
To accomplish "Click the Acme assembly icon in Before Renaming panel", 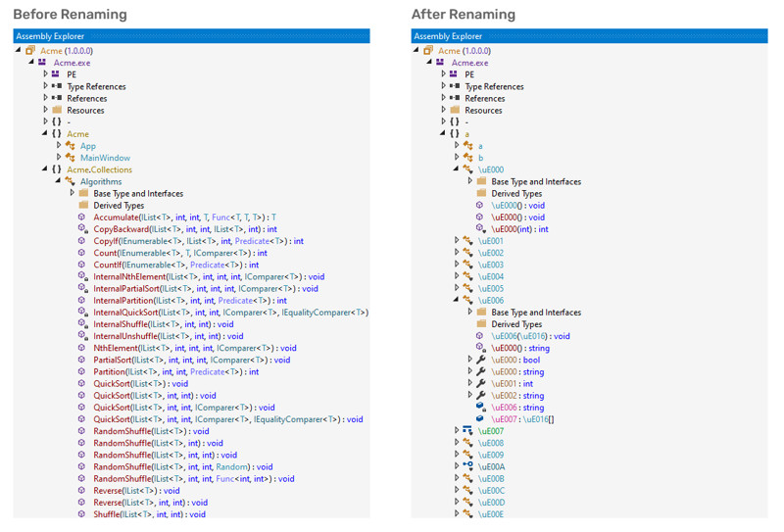I will coord(30,51).
